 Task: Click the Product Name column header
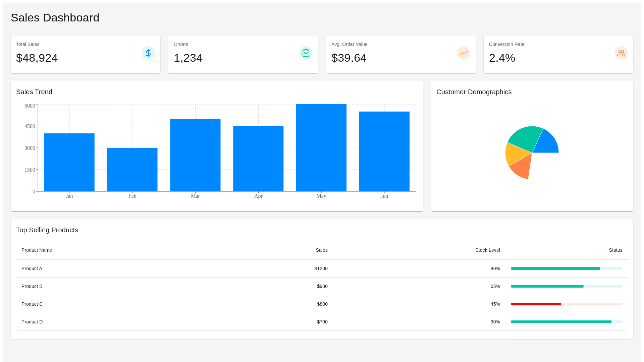37,250
